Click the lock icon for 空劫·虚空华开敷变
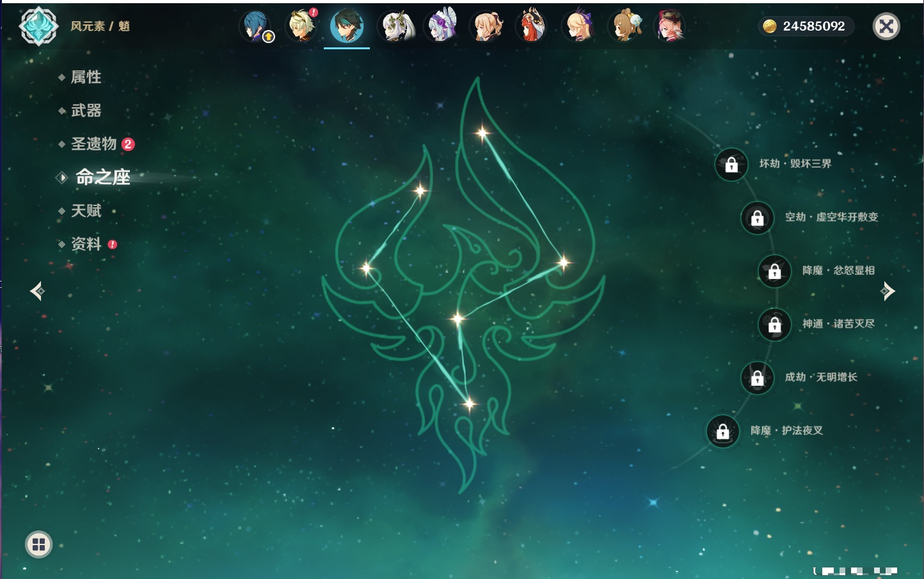Image resolution: width=924 pixels, height=579 pixels. coord(757,218)
